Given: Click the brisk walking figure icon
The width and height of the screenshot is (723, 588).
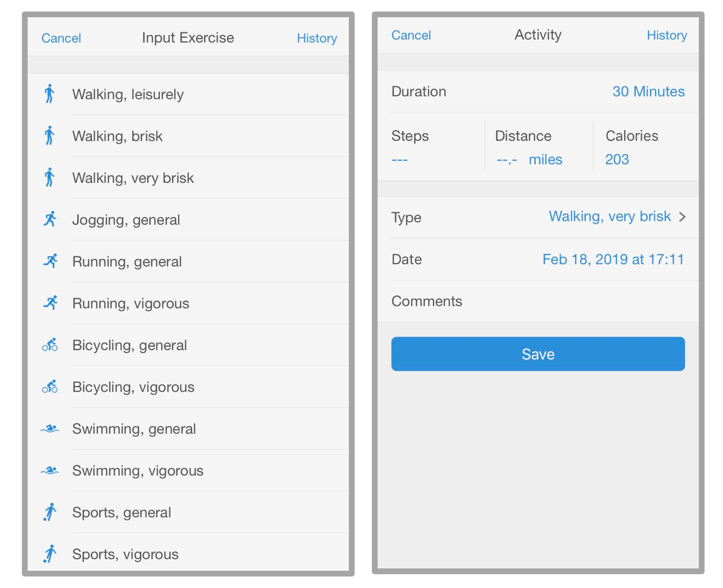Looking at the screenshot, I should [x=50, y=136].
